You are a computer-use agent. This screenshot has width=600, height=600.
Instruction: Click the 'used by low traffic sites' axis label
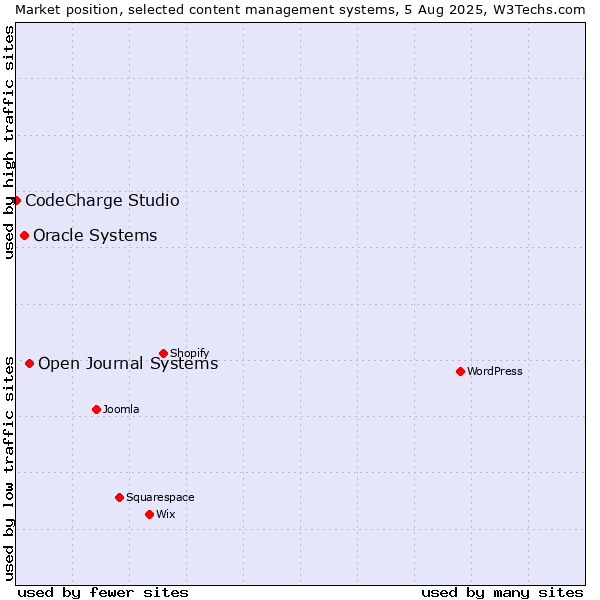click(x=8, y=469)
